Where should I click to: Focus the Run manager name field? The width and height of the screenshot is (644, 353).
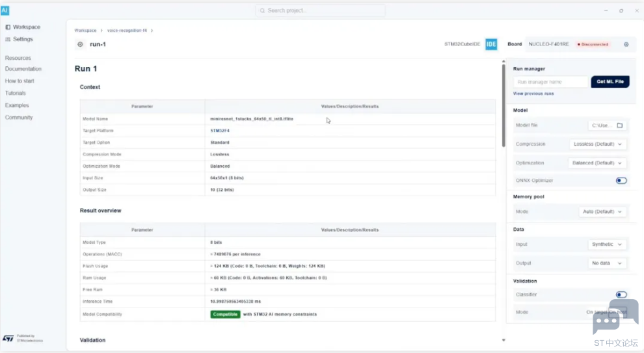tap(550, 82)
